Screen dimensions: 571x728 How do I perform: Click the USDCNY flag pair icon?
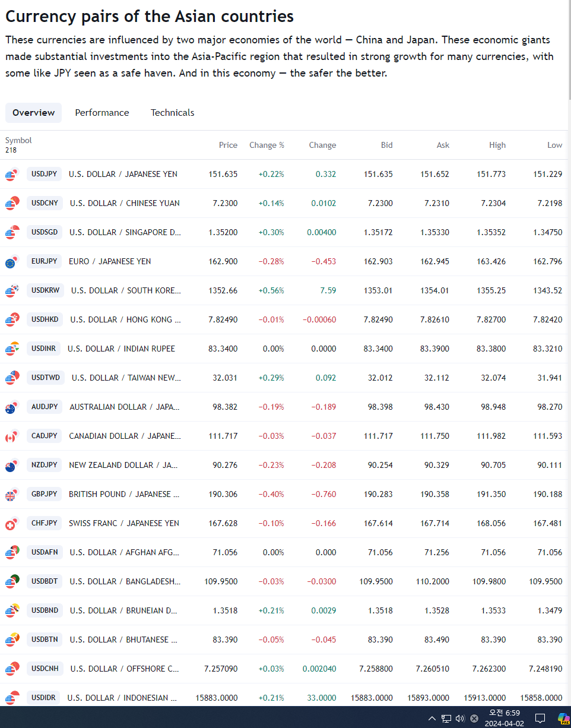[x=12, y=204]
